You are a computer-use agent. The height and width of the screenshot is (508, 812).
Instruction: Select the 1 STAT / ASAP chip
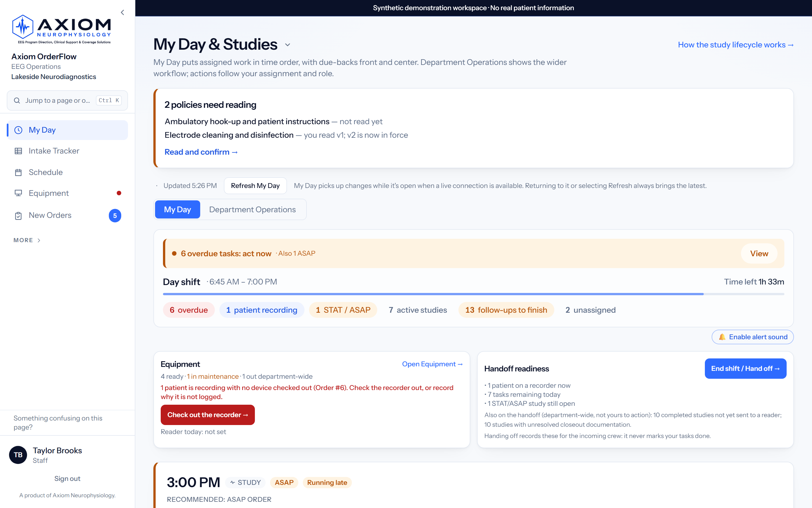click(x=343, y=310)
